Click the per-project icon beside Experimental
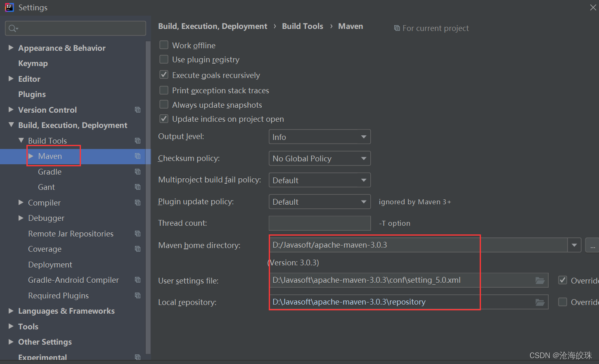 pos(138,357)
